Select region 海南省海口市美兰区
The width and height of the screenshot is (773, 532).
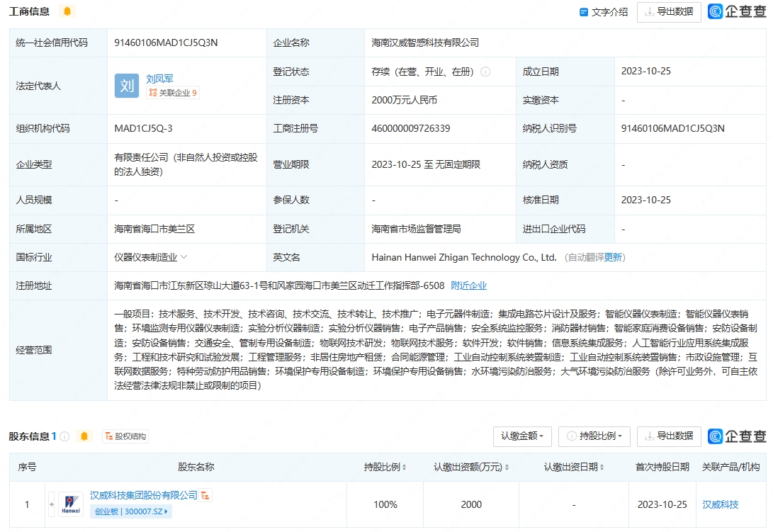[x=154, y=229]
